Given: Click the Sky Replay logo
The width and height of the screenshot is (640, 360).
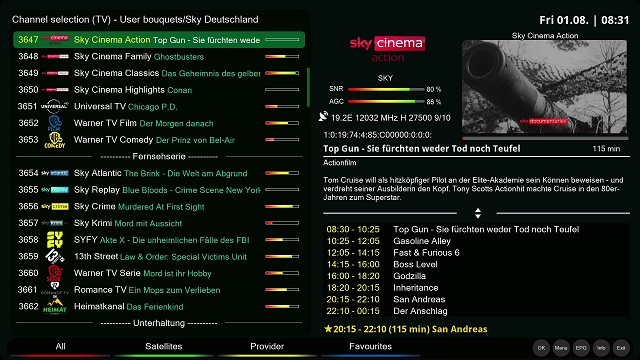Looking at the screenshot, I should (x=55, y=190).
